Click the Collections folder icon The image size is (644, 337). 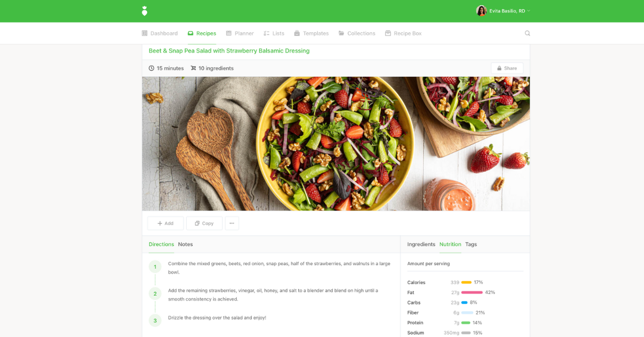[341, 33]
